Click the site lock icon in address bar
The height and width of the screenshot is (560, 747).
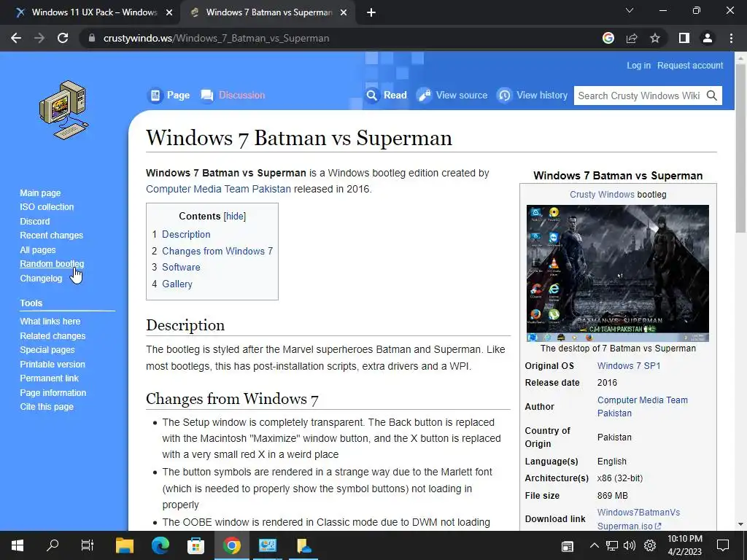coord(92,38)
